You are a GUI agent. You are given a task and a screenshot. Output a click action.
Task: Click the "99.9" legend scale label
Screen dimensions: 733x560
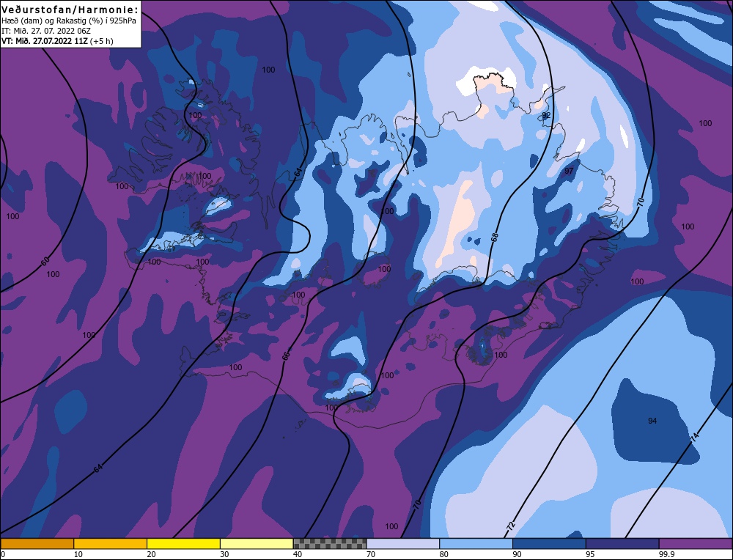tap(666, 554)
